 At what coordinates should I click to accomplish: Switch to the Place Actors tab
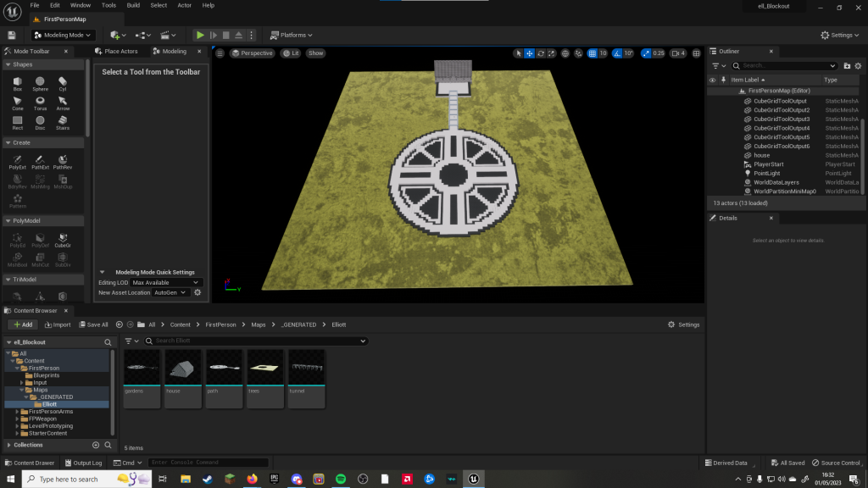pos(121,52)
